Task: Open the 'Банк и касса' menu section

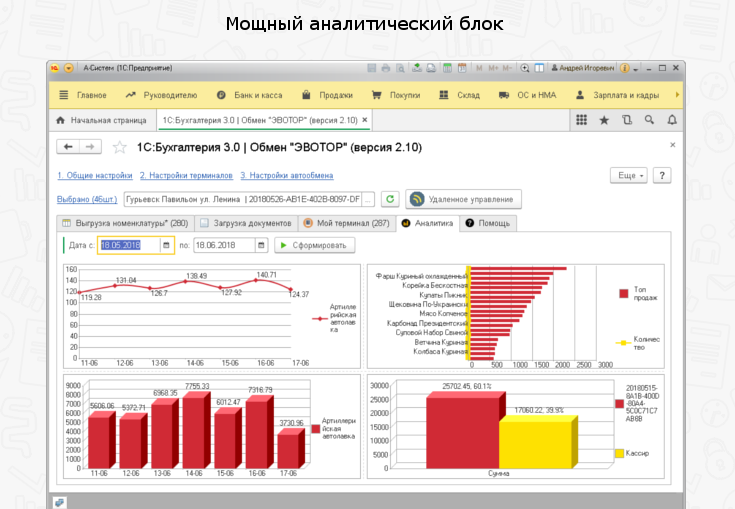Action: tap(250, 95)
